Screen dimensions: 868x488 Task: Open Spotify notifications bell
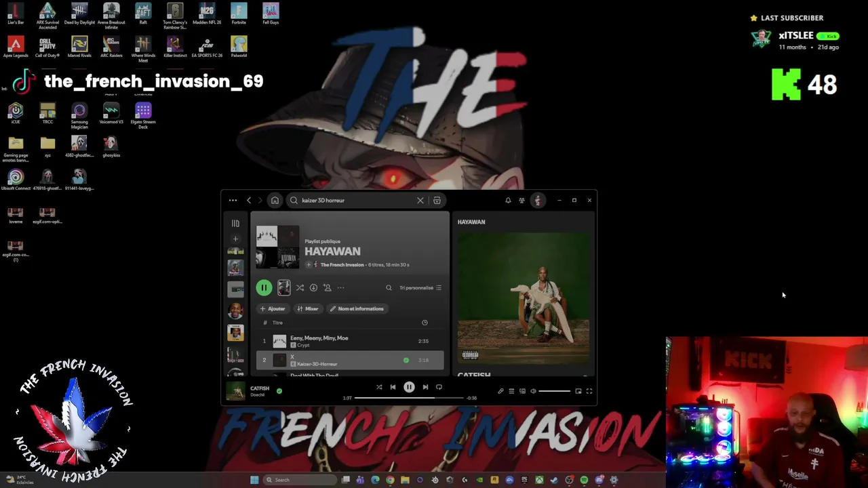click(x=508, y=201)
